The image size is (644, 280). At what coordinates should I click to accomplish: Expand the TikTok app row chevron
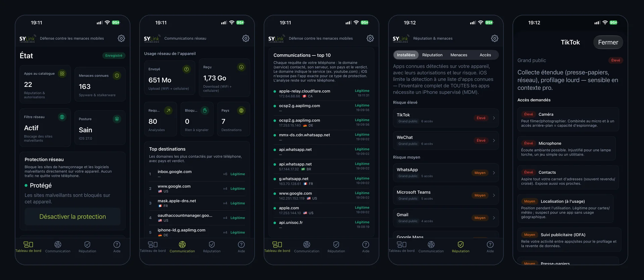coord(494,118)
